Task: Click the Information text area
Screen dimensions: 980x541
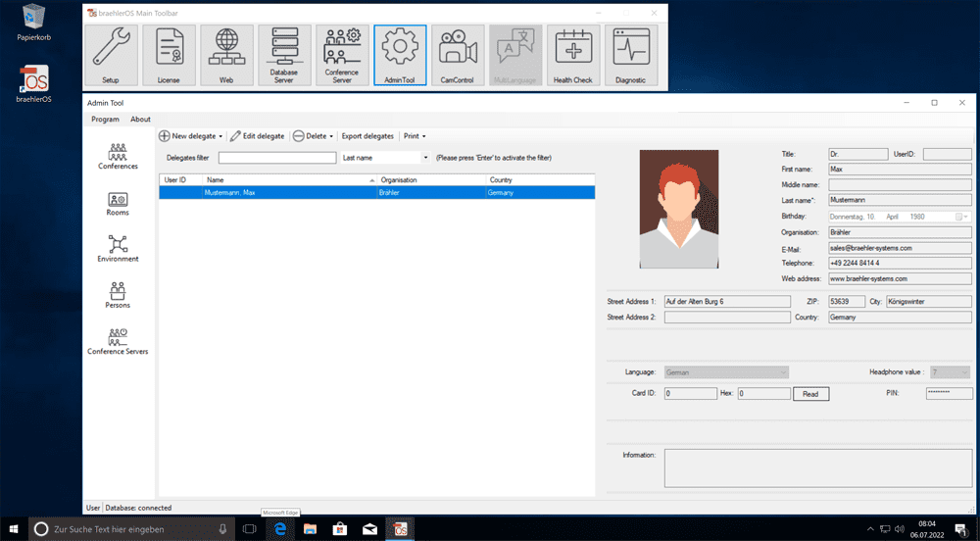Action: pos(818,467)
